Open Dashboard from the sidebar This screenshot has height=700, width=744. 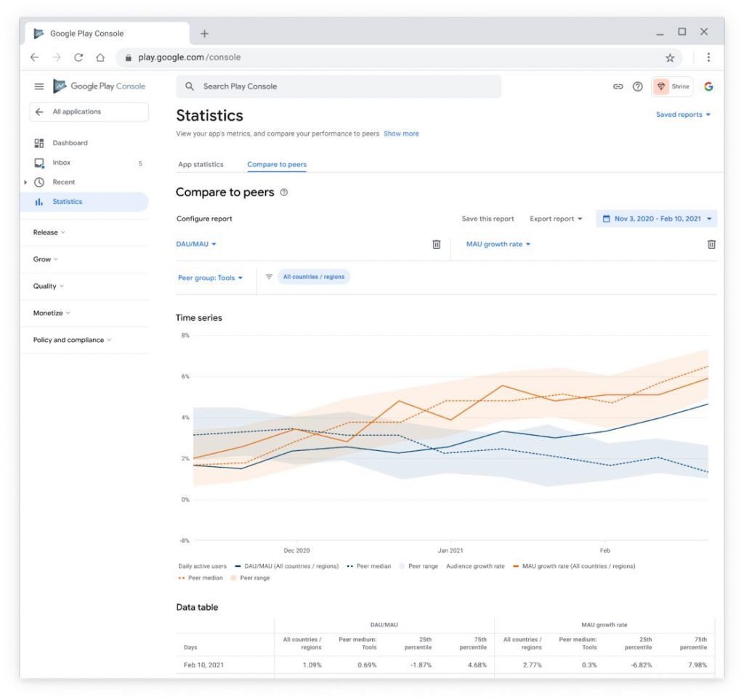tap(70, 143)
